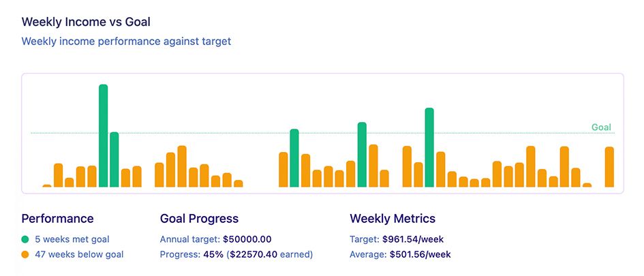Screen dimensions: 644x276
Task: Click the green Goal label on the chart
Action: (x=601, y=127)
